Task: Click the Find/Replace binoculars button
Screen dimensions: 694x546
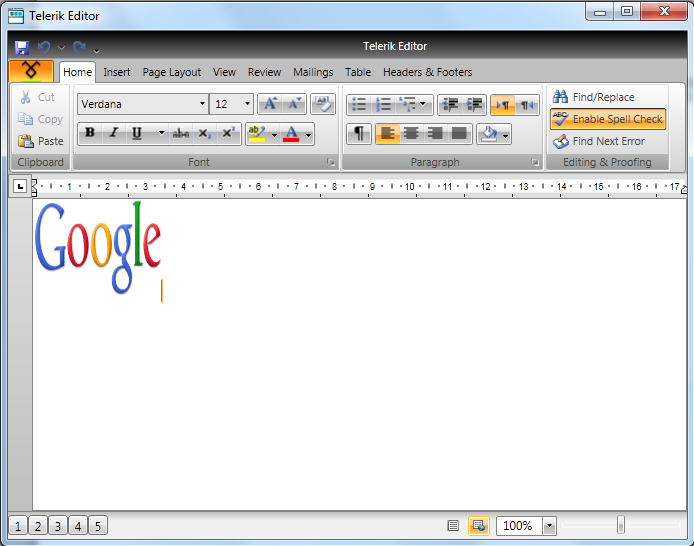Action: [594, 97]
